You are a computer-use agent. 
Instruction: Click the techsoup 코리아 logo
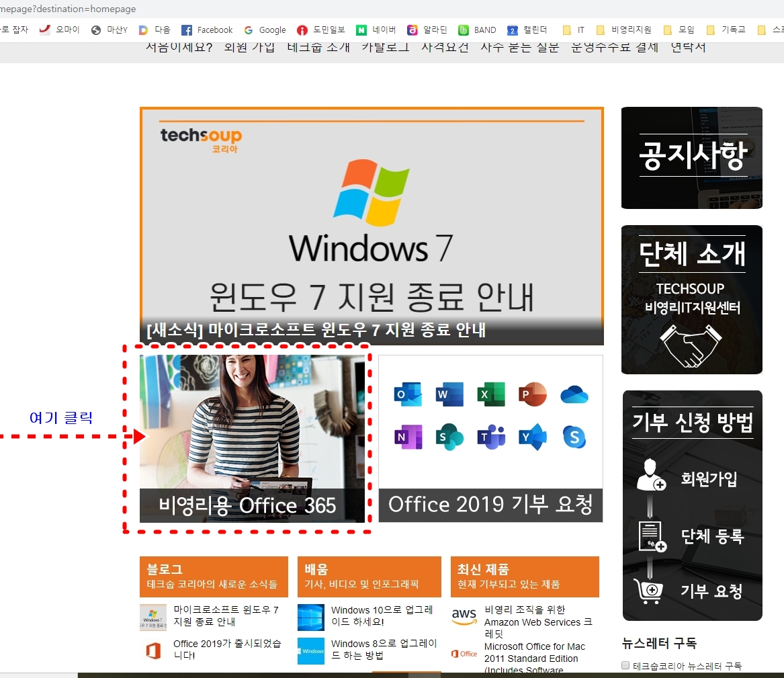pos(201,140)
